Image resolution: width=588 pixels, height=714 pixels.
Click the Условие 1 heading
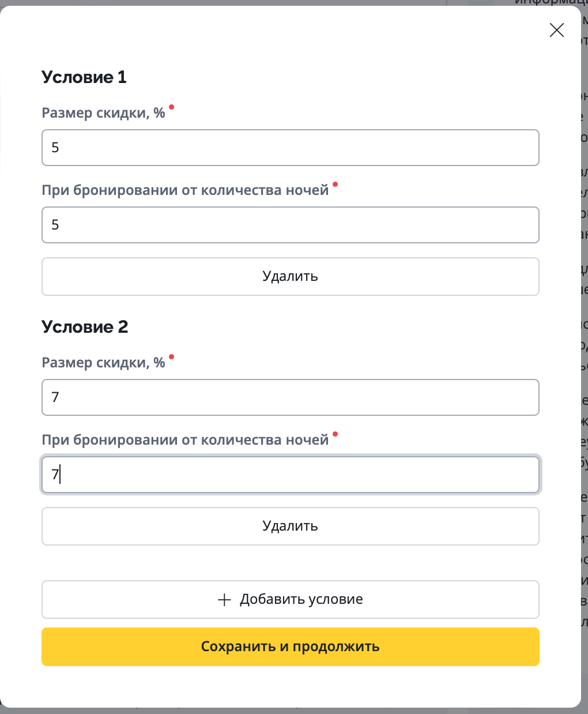click(x=84, y=77)
